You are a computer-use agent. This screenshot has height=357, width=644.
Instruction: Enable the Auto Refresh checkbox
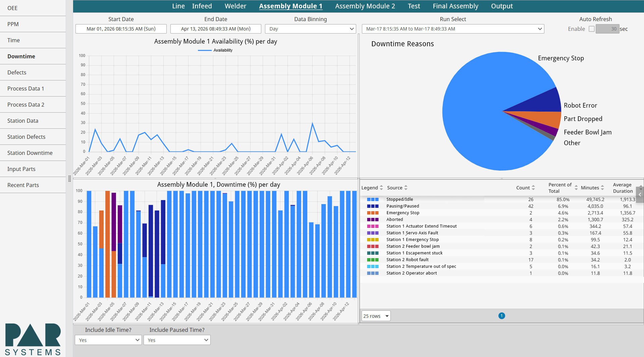[x=592, y=29]
